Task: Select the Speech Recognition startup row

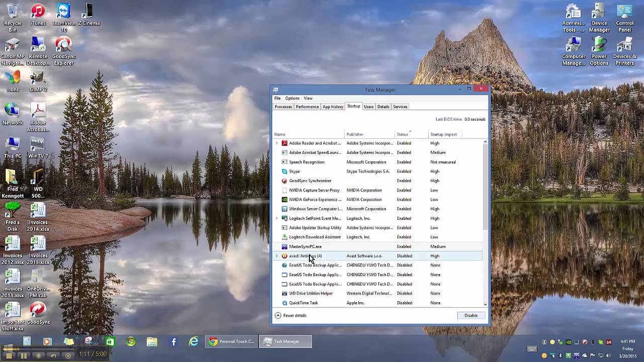Action: tap(378, 162)
